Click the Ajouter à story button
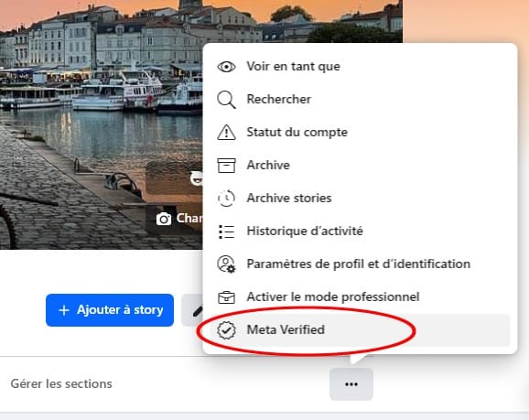529x420 pixels. click(x=110, y=310)
